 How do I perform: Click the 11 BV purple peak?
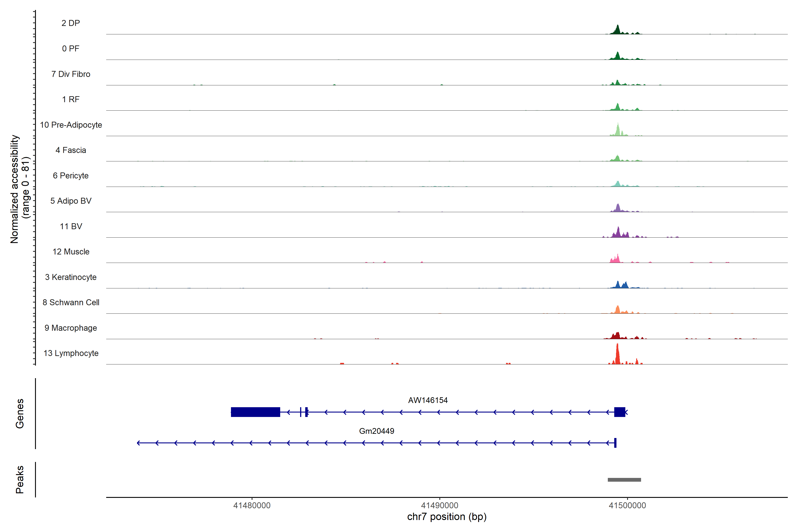[x=618, y=233]
